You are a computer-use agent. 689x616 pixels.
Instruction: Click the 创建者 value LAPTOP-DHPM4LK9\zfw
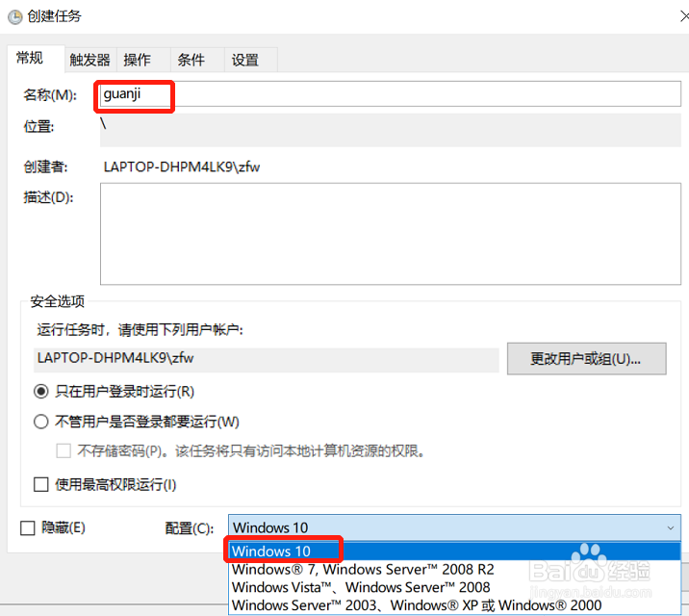click(x=182, y=167)
